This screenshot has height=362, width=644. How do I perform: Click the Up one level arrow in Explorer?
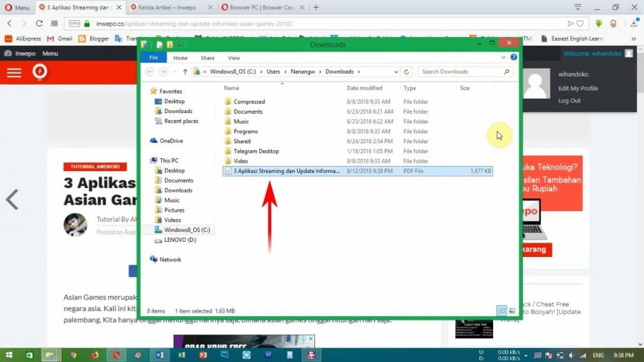[185, 72]
